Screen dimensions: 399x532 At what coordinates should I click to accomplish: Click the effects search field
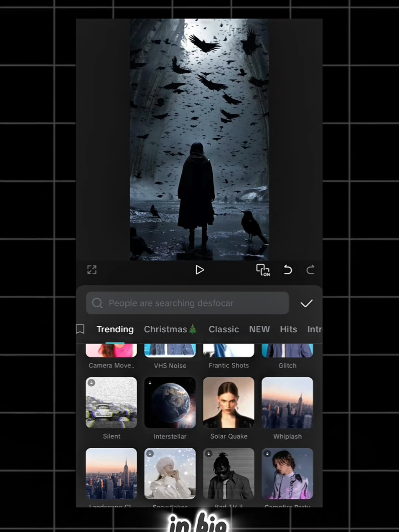pos(188,303)
